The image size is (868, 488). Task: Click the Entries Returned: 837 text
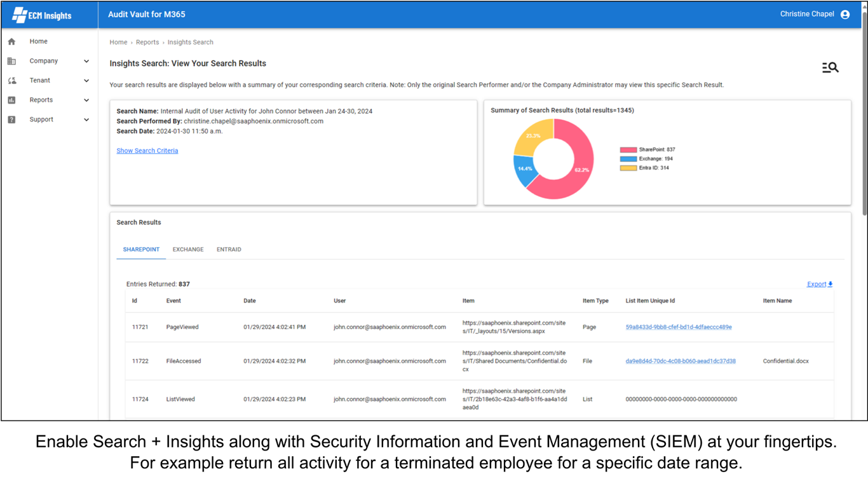coord(158,284)
